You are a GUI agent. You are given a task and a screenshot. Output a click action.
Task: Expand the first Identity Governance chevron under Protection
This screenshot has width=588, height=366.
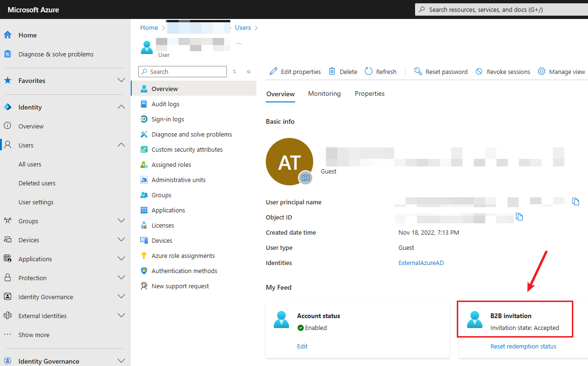pyautogui.click(x=121, y=297)
